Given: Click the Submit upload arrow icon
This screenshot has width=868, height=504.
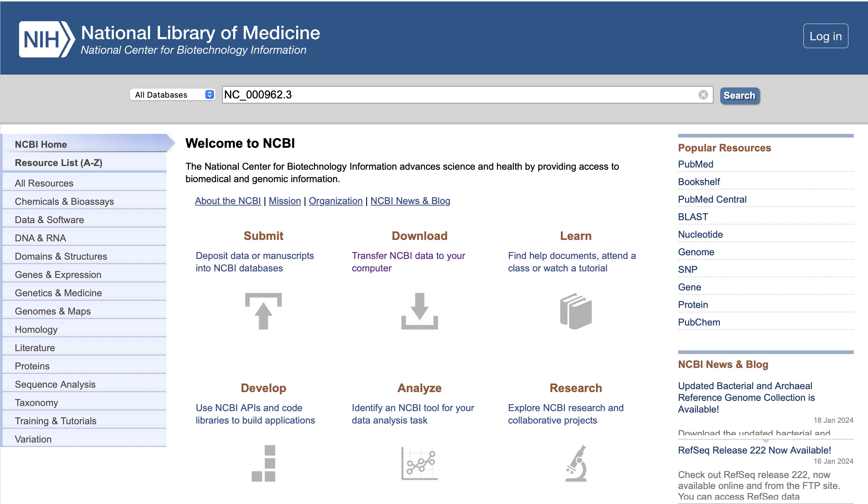Looking at the screenshot, I should coord(263,311).
